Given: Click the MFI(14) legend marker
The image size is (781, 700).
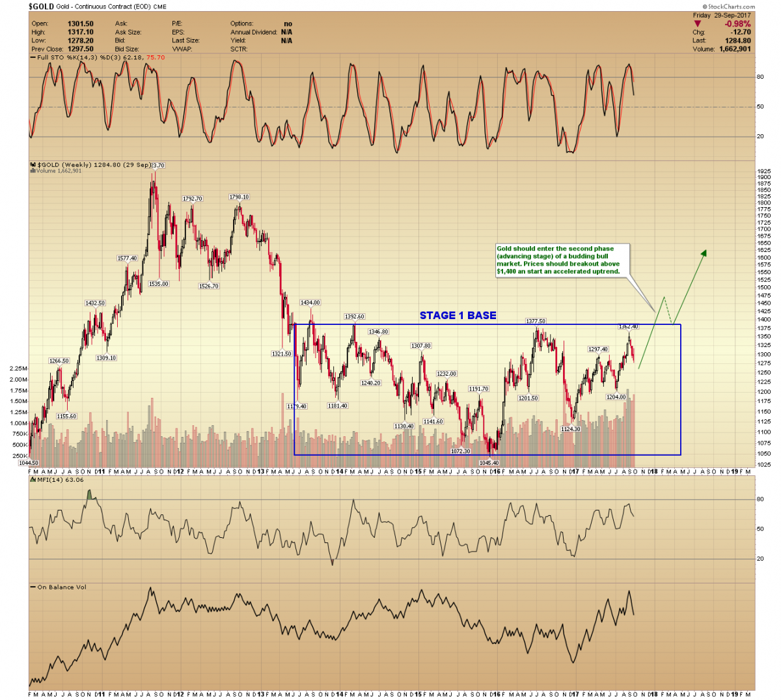Looking at the screenshot, I should pos(33,480).
